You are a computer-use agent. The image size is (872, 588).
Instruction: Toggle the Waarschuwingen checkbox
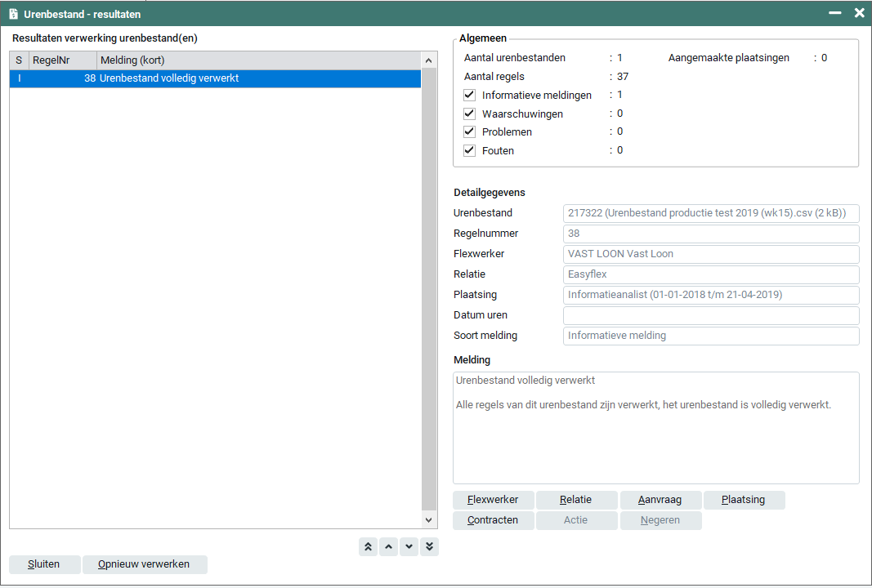470,114
